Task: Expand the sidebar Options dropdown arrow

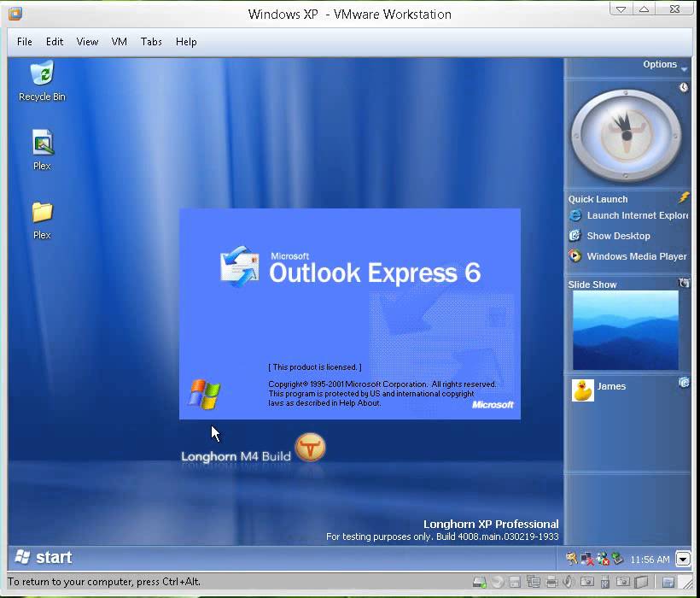Action: 684,69
